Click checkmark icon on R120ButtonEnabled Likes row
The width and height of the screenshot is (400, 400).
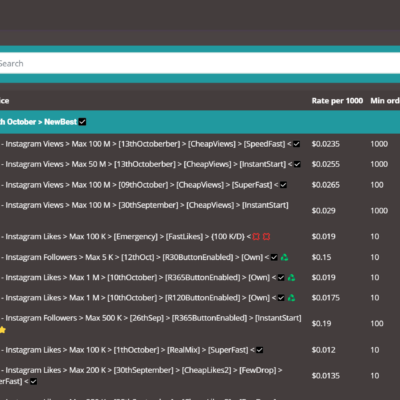tap(281, 298)
